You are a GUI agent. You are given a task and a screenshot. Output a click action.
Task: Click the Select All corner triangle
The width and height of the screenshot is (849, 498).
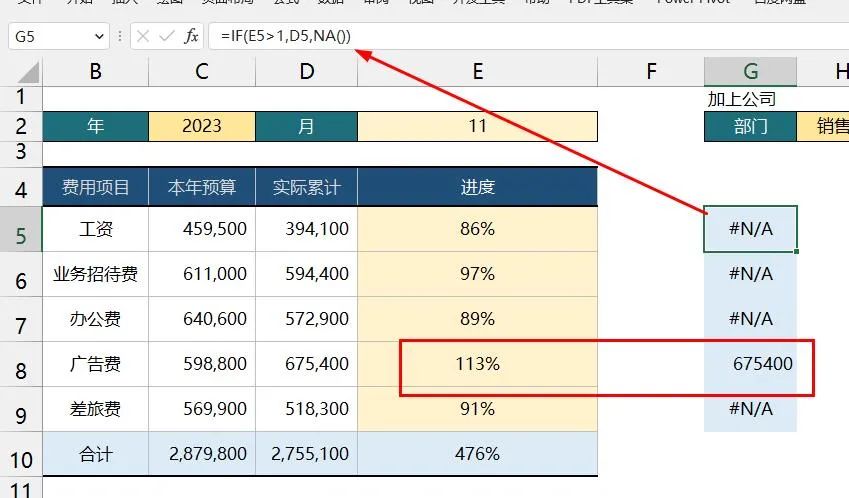(x=26, y=72)
